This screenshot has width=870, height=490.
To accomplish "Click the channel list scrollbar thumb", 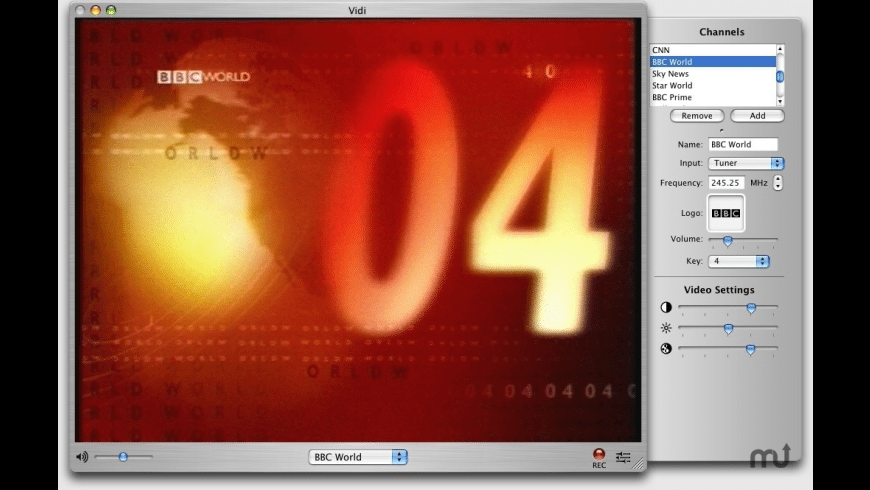I will point(780,76).
